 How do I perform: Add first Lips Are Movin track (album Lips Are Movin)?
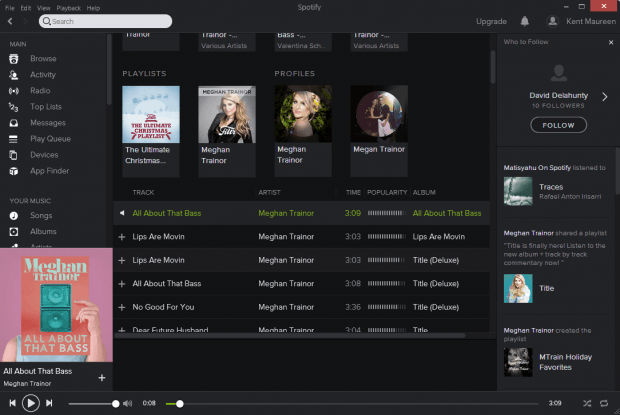click(122, 237)
